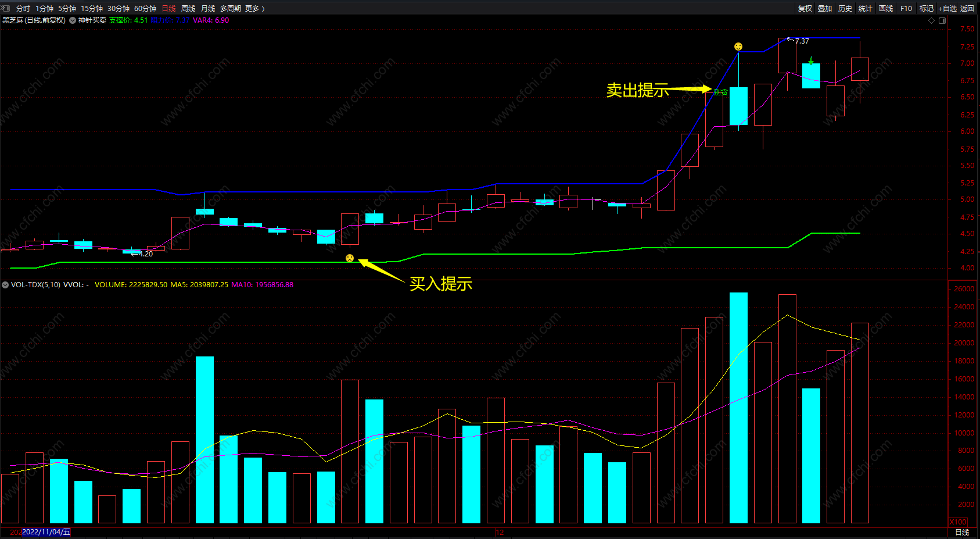Click stock title 黑芝麻(日线.前复权)
This screenshot has height=539, width=980.
[x=34, y=20]
